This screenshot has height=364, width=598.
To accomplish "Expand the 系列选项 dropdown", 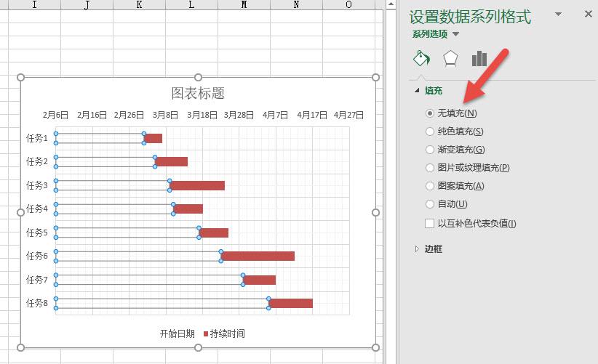I will pyautogui.click(x=436, y=34).
